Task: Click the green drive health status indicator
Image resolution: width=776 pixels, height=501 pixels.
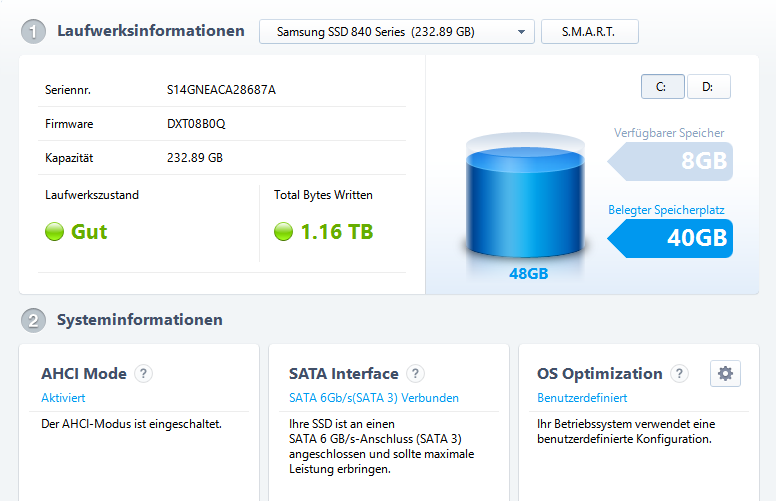Action: pos(54,232)
